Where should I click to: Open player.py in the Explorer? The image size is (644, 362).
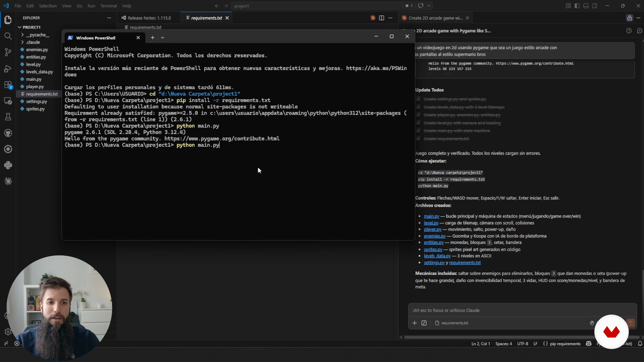point(35,87)
